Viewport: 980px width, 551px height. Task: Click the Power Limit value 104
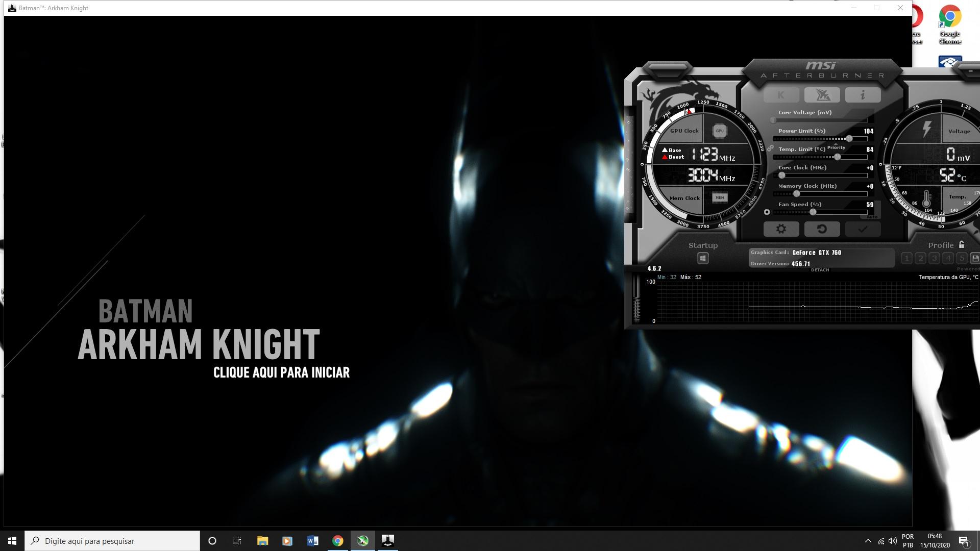(868, 131)
